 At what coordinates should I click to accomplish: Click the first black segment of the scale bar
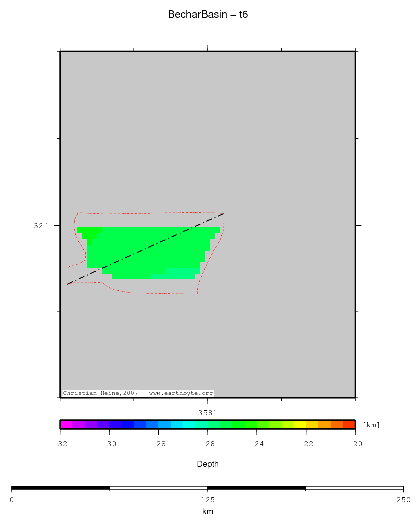[x=60, y=488]
